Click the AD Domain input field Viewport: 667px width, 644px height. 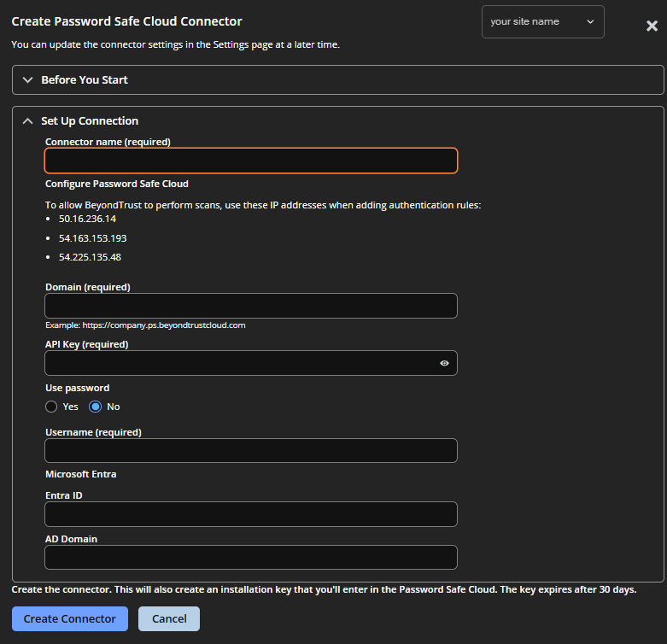point(251,557)
